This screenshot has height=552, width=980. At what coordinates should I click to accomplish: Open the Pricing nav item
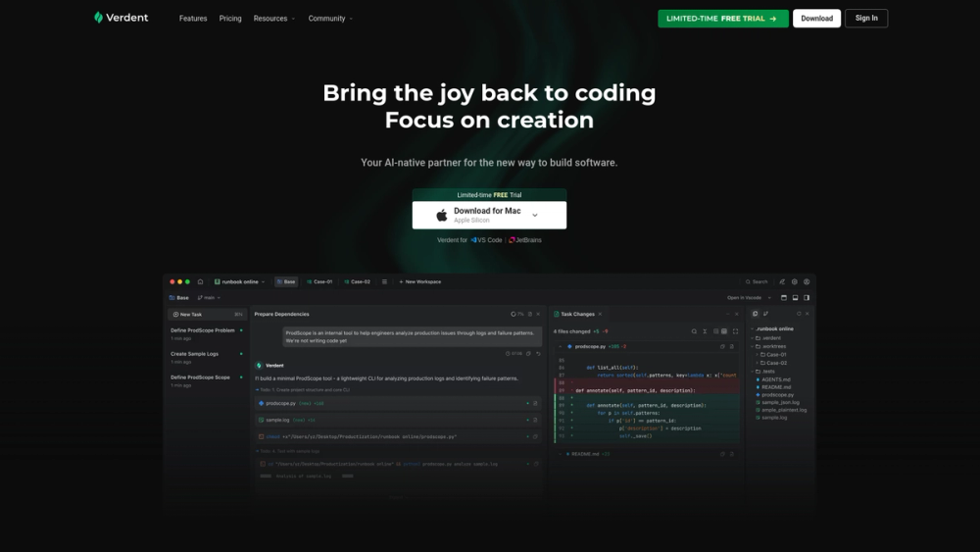[x=230, y=18]
